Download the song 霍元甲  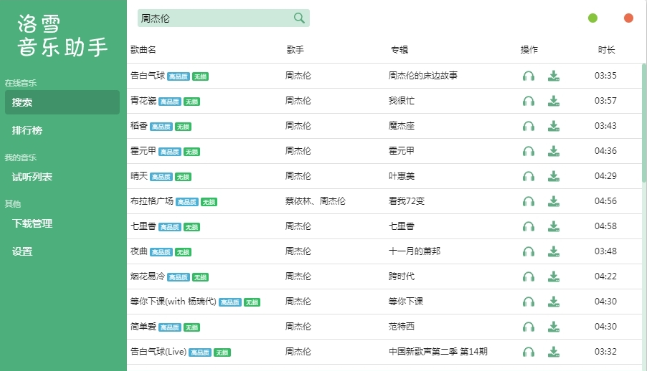(x=554, y=151)
